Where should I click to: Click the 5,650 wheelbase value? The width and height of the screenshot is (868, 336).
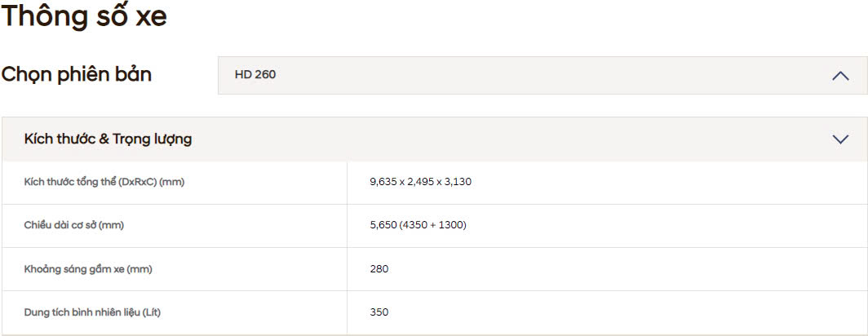pyautogui.click(x=383, y=225)
